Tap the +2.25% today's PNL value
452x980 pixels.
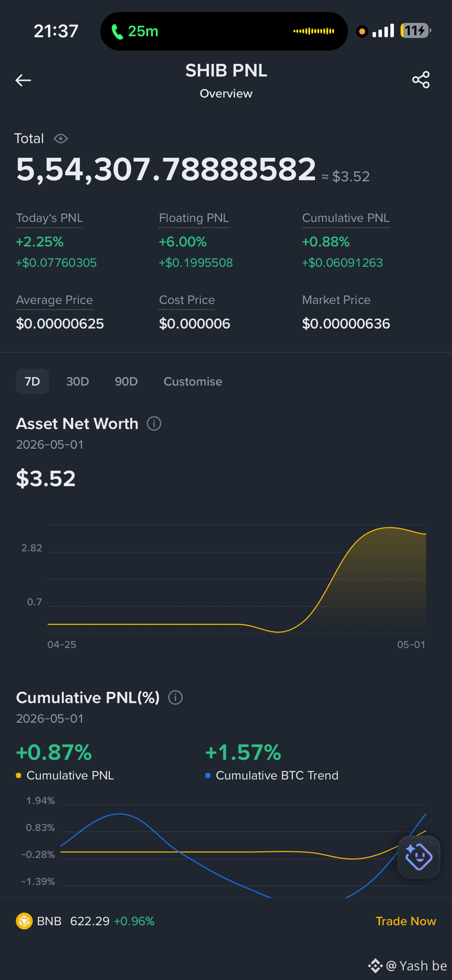(40, 241)
